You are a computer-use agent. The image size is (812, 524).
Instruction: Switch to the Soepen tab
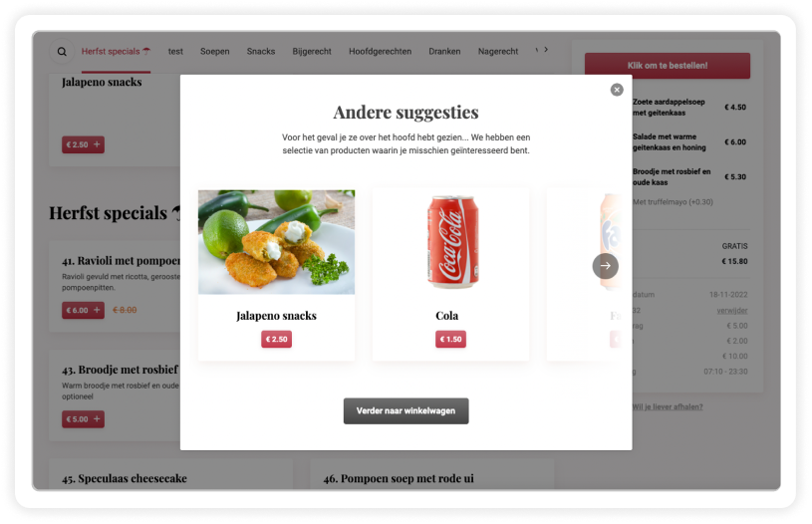(x=215, y=51)
